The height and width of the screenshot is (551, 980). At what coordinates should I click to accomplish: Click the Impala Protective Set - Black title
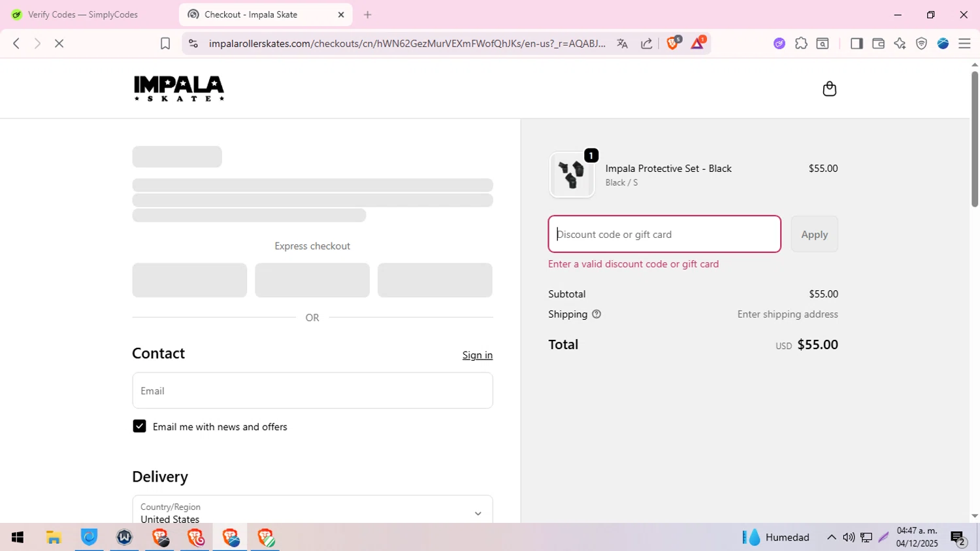[668, 168]
